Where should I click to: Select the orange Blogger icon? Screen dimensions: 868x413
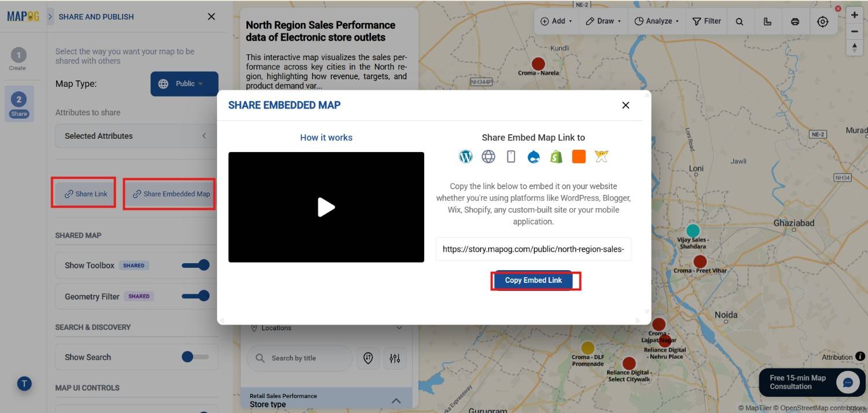(579, 157)
